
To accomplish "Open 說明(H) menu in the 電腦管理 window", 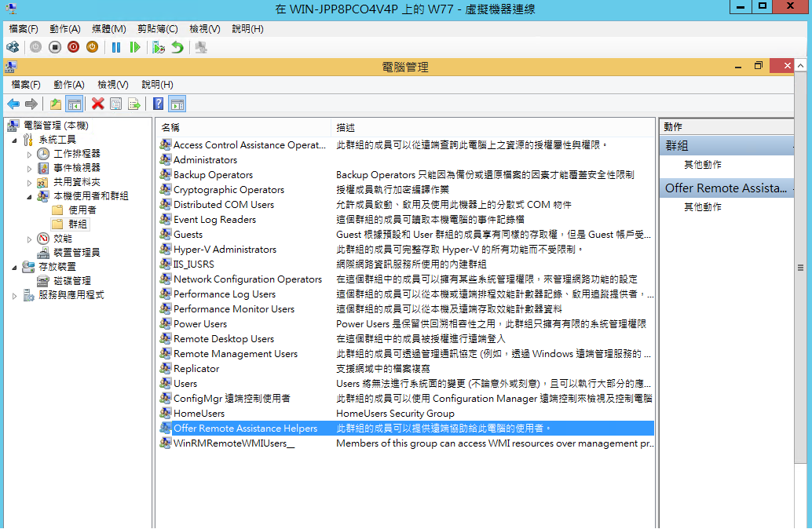I will click(x=157, y=84).
